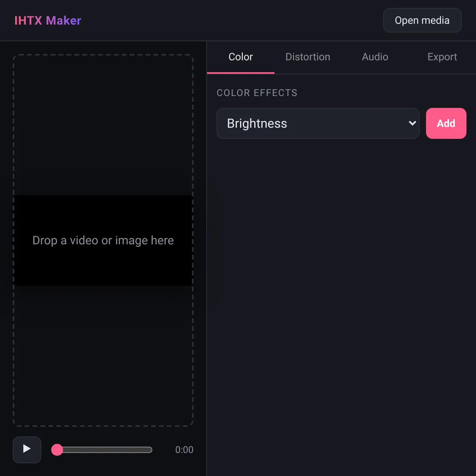Click the dashed drop zone below the preview
This screenshot has width=476, height=476.
(x=103, y=355)
